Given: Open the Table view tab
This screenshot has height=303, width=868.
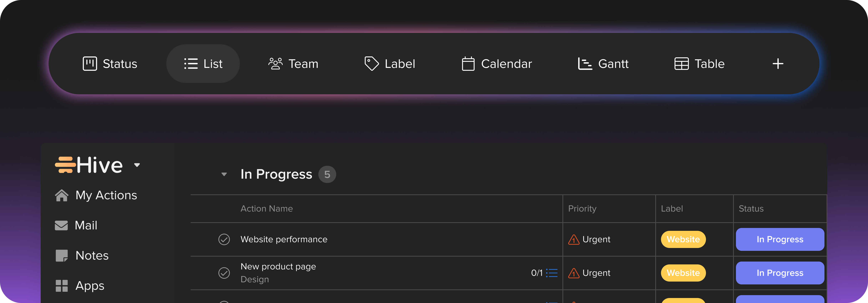Looking at the screenshot, I should coord(700,64).
